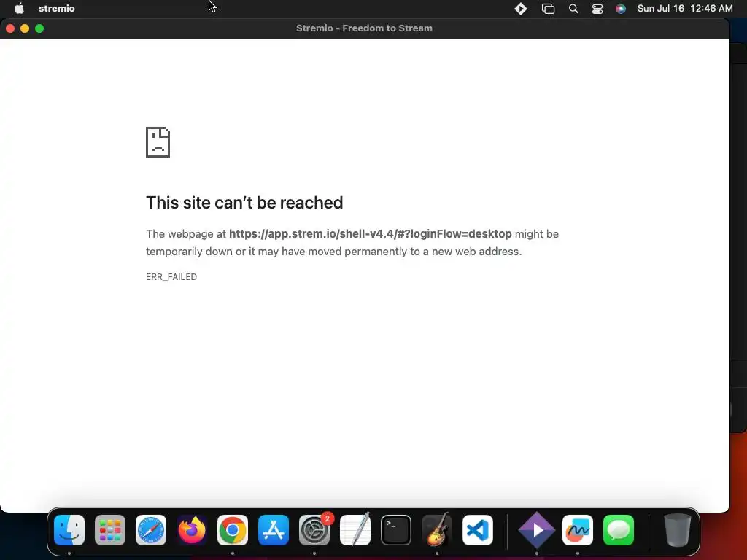Open Terminal from the Dock
This screenshot has height=560, width=747.
(x=396, y=530)
